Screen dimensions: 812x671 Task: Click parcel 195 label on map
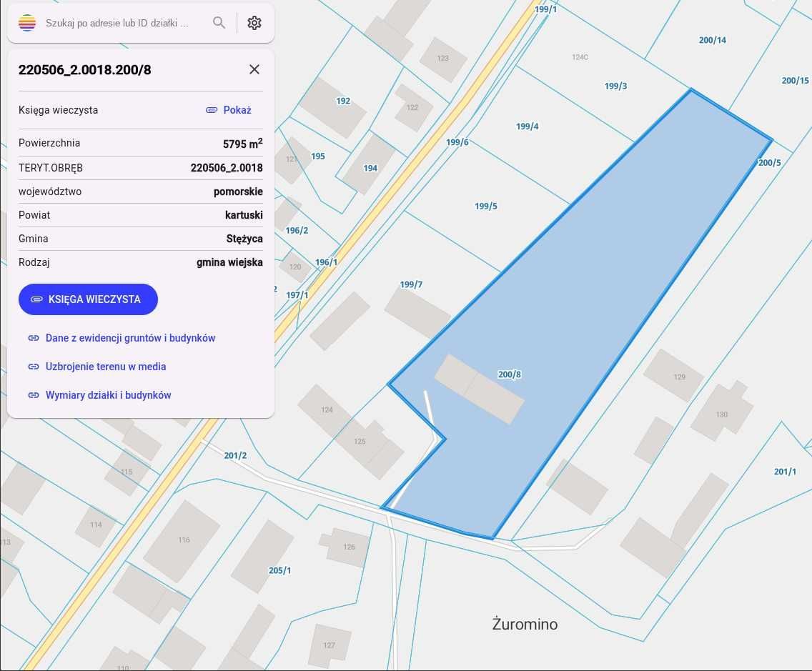(x=318, y=156)
